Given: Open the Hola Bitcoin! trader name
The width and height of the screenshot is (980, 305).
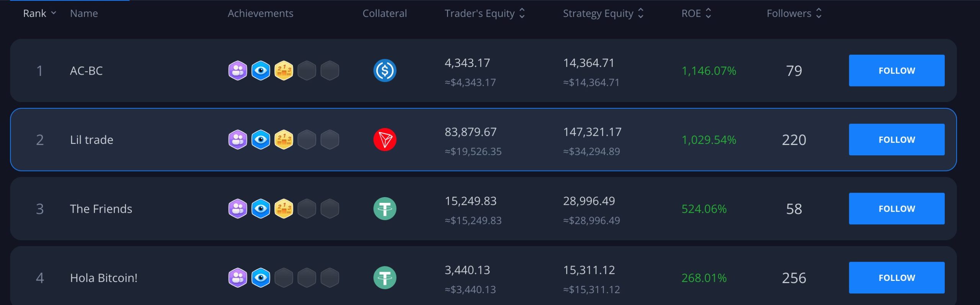Looking at the screenshot, I should pos(104,278).
